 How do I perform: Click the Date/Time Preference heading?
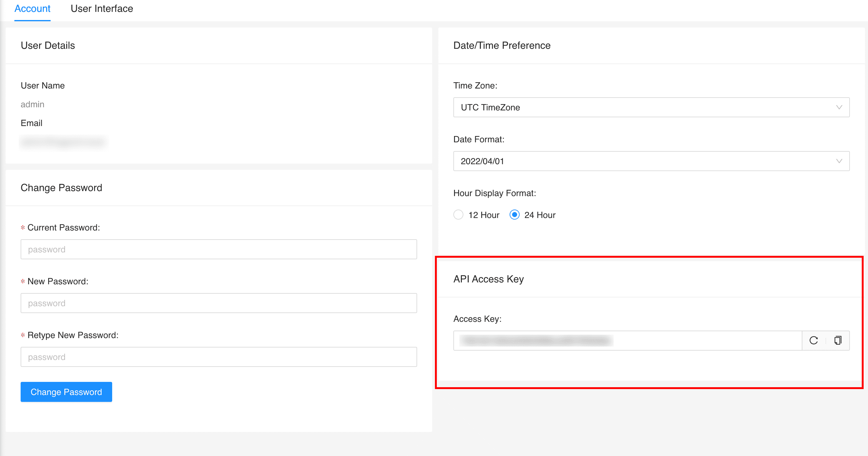pyautogui.click(x=502, y=46)
